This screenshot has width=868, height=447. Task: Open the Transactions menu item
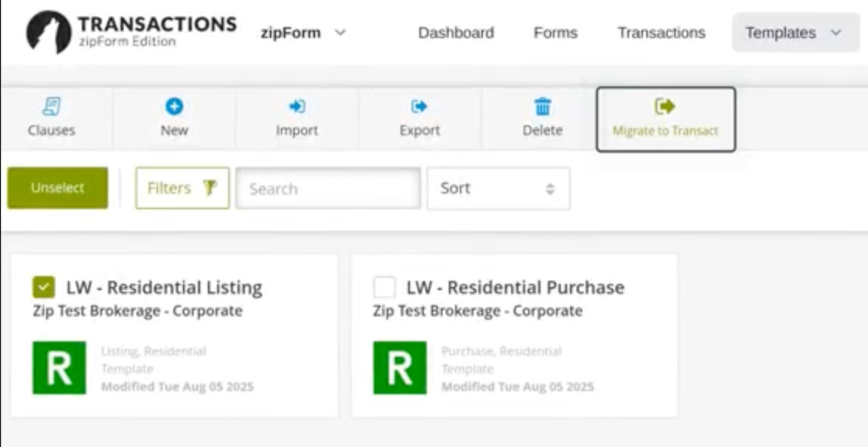pos(662,33)
